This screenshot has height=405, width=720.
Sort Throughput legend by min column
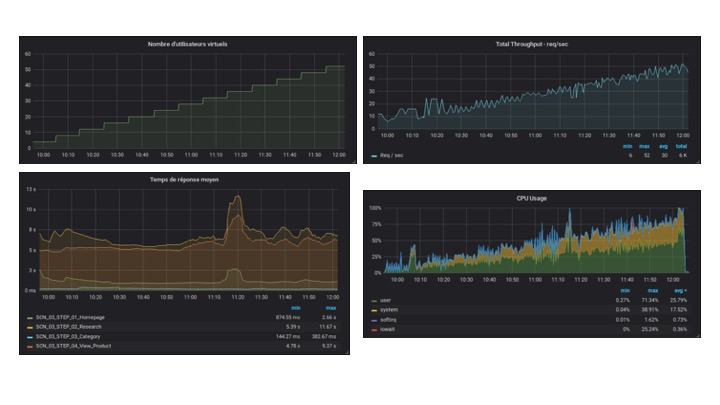pyautogui.click(x=627, y=146)
